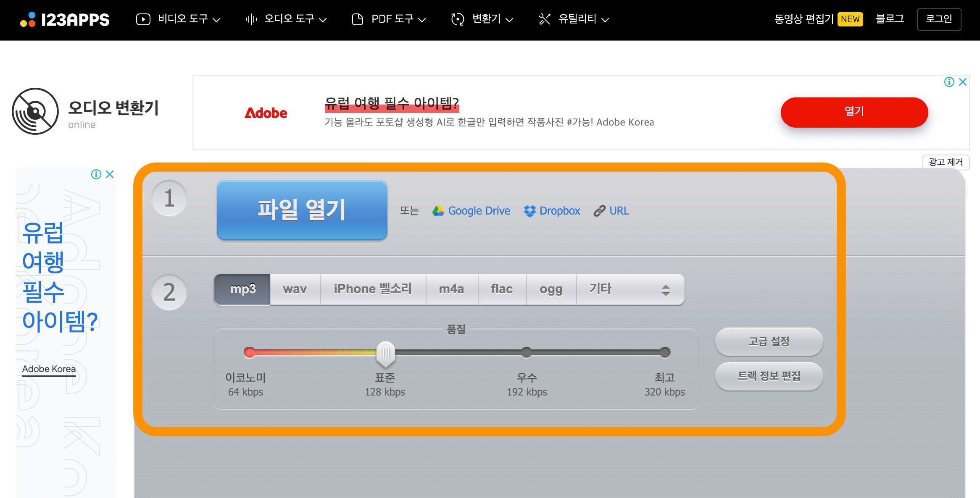The height and width of the screenshot is (498, 980).
Task: Open the URL link
Action: [x=619, y=211]
